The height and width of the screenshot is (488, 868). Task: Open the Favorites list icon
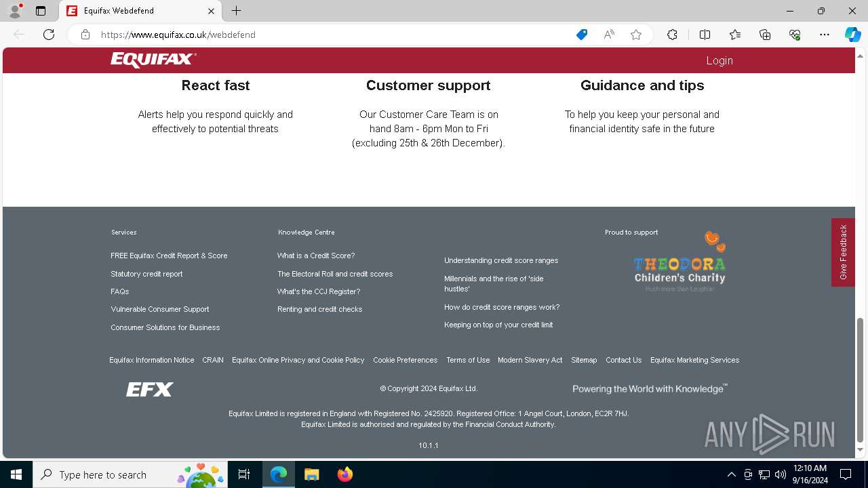735,35
